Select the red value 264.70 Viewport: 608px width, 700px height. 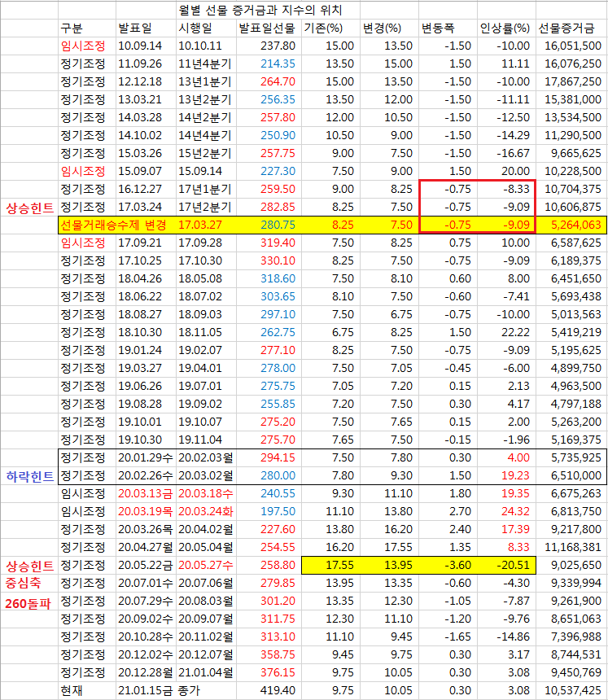[278, 81]
